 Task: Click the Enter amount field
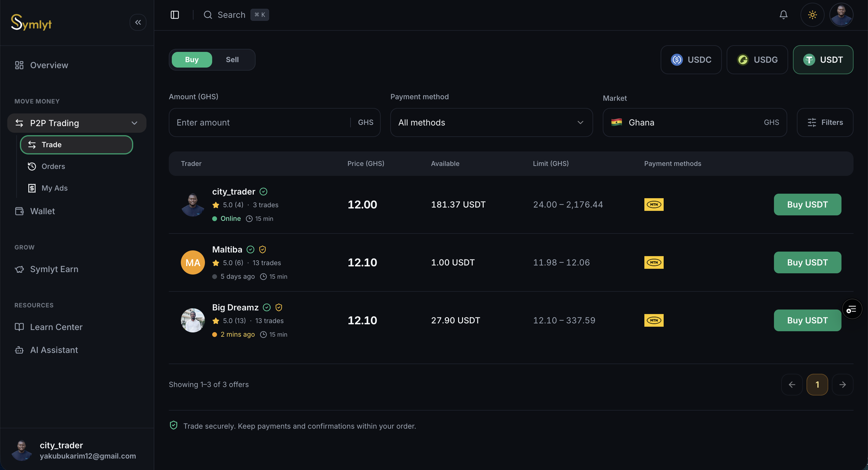point(275,122)
